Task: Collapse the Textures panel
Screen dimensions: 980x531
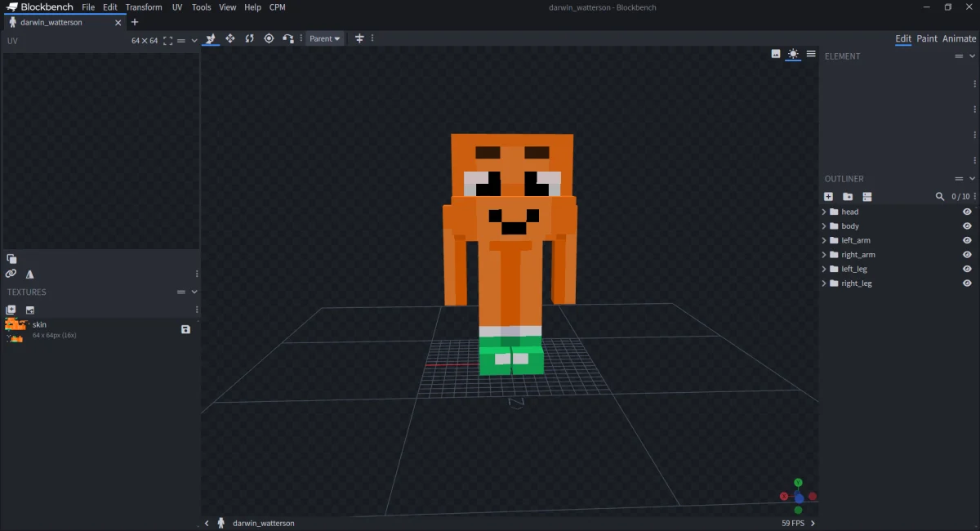Action: coord(194,292)
